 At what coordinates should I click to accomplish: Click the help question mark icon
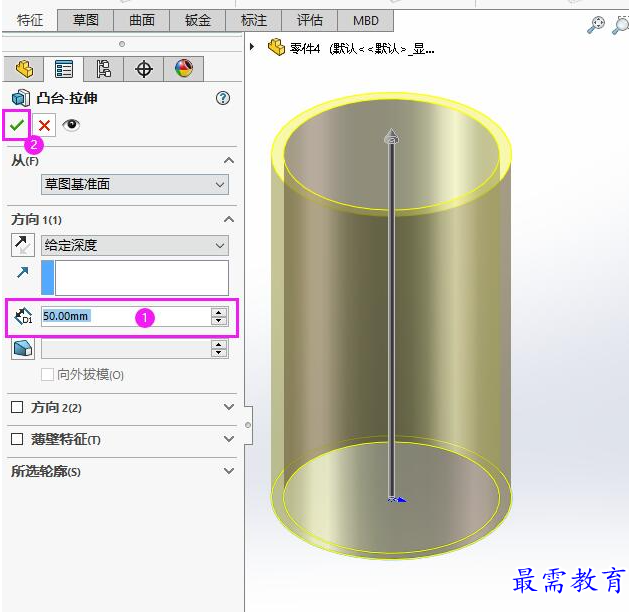(223, 98)
